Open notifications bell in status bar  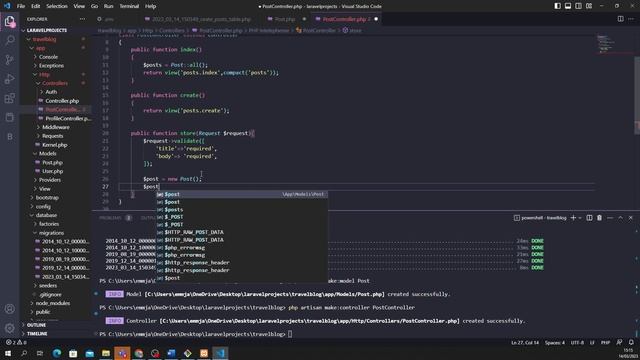point(631,342)
